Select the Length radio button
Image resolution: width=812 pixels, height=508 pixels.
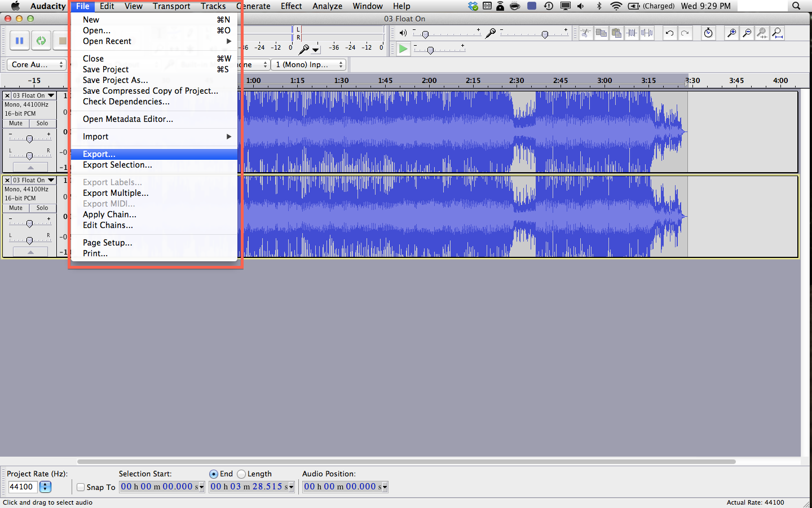pos(241,474)
